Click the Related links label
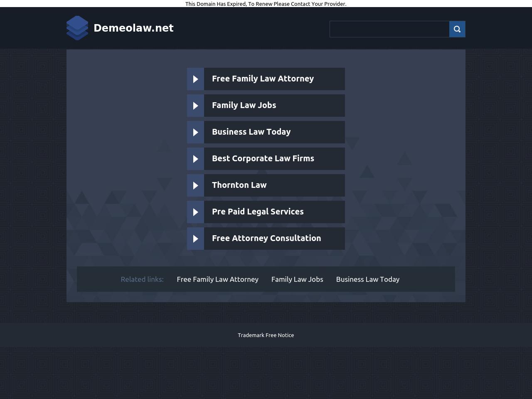Screen dimensions: 532x399 click(142, 279)
